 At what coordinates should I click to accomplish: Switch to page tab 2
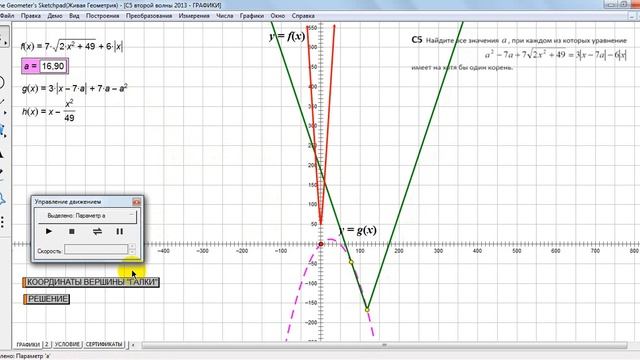(47, 344)
